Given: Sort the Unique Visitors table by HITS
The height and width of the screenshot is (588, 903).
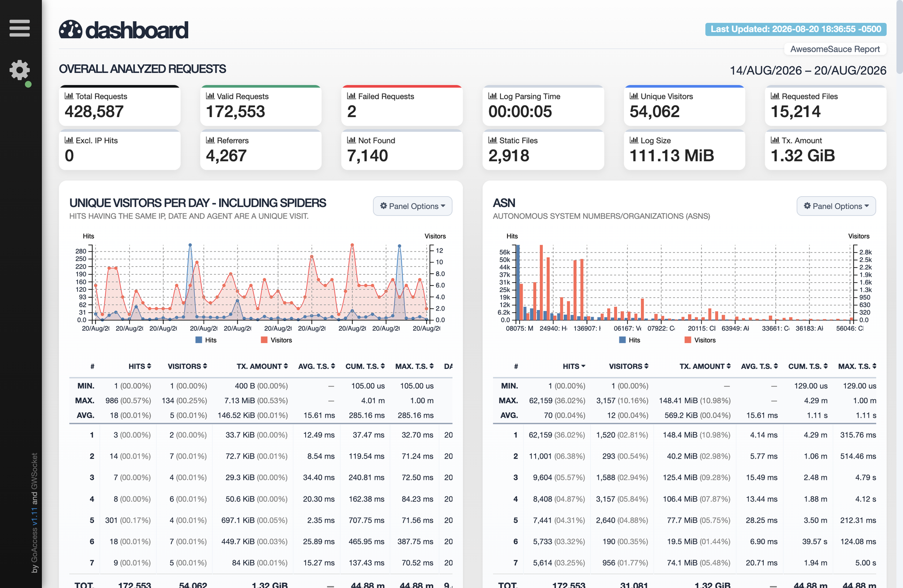Looking at the screenshot, I should (x=140, y=366).
